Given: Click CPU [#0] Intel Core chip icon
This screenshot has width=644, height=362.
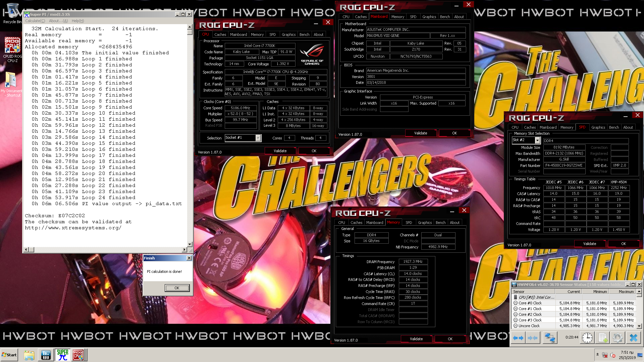Looking at the screenshot, I should tap(516, 297).
